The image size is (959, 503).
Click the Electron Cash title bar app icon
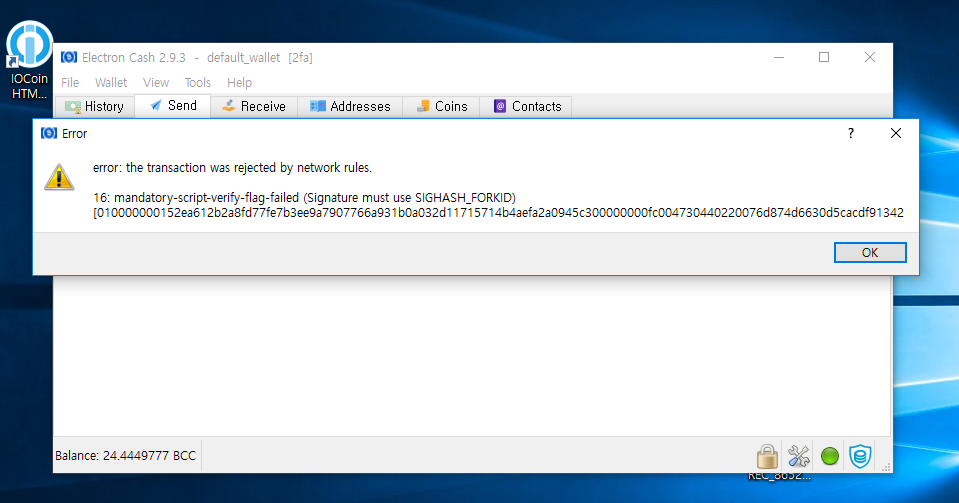click(68, 58)
